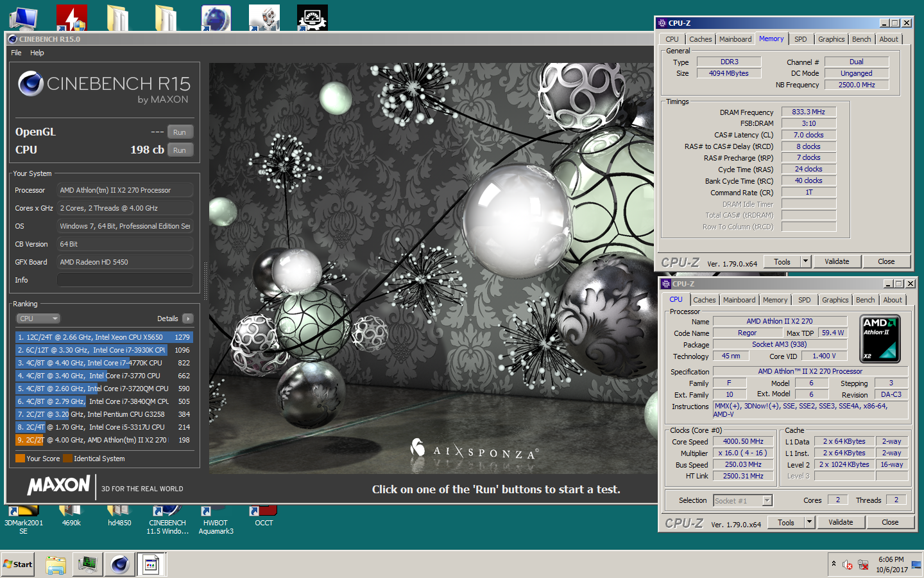Open Cinebench Help menu
Screen dimensions: 924x578
click(x=37, y=53)
